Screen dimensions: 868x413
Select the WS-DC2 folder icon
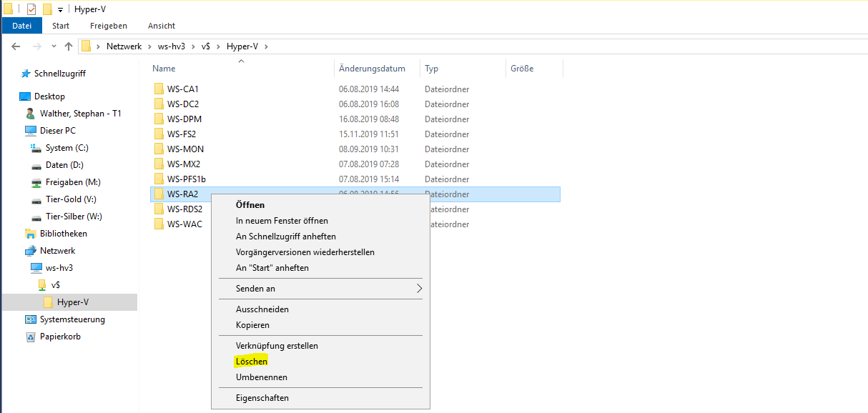(x=159, y=104)
